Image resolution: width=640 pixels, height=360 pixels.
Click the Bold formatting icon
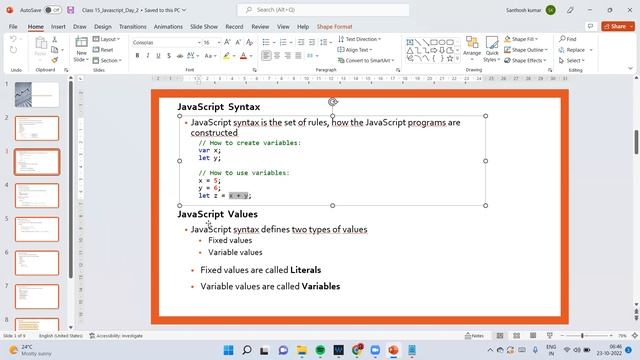coord(138,56)
